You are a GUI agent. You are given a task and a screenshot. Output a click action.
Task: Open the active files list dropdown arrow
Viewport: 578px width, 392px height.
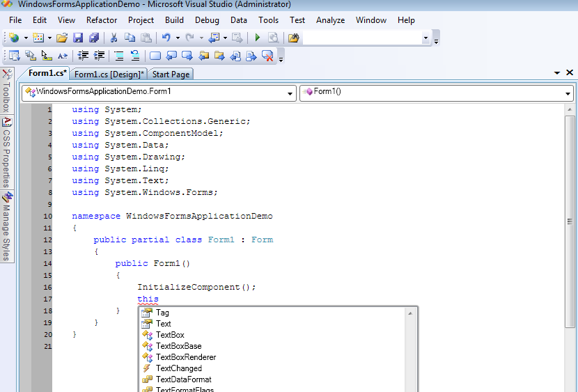[557, 73]
